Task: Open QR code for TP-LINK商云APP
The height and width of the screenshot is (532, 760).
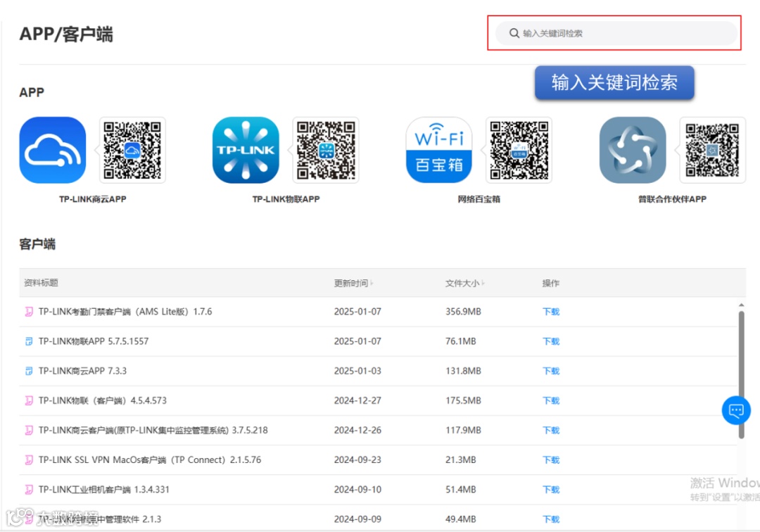Action: point(132,150)
